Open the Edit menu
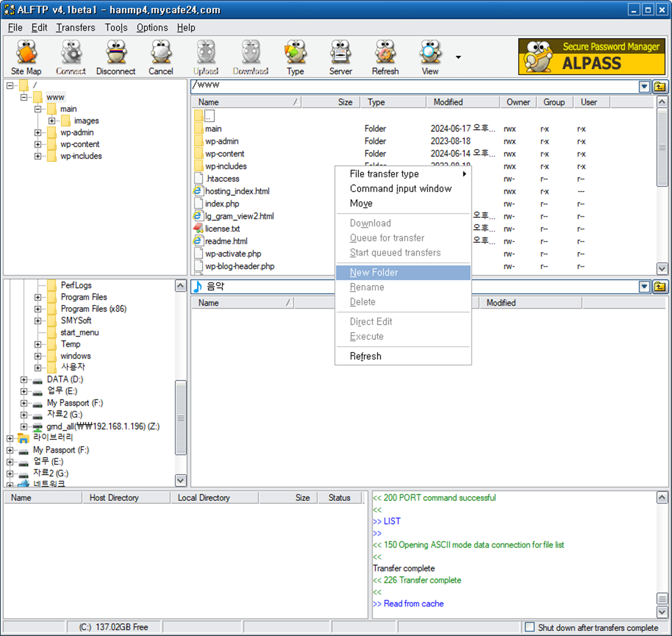This screenshot has width=672, height=636. click(39, 27)
